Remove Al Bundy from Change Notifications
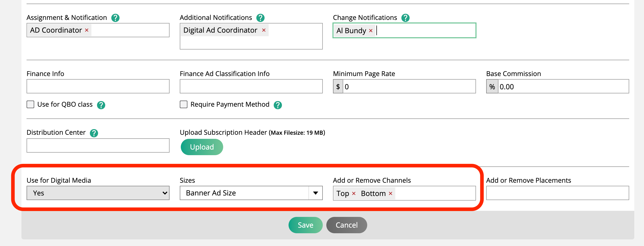Viewport: 644px width, 246px height. pyautogui.click(x=371, y=31)
